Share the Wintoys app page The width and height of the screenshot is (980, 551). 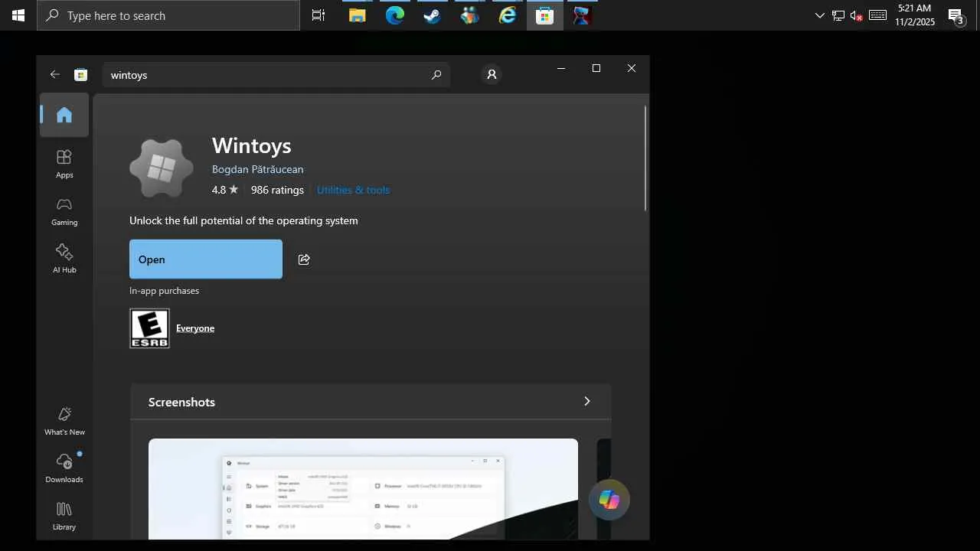coord(304,259)
